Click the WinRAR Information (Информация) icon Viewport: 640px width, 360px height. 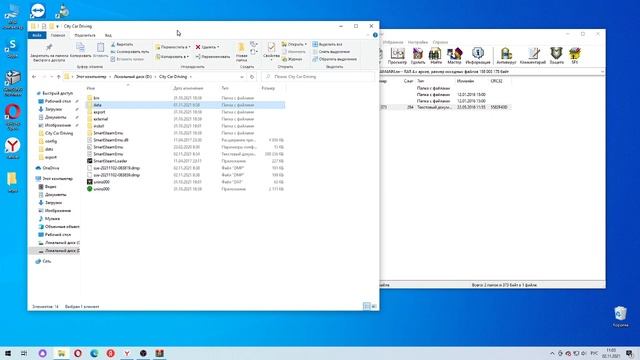pos(478,56)
